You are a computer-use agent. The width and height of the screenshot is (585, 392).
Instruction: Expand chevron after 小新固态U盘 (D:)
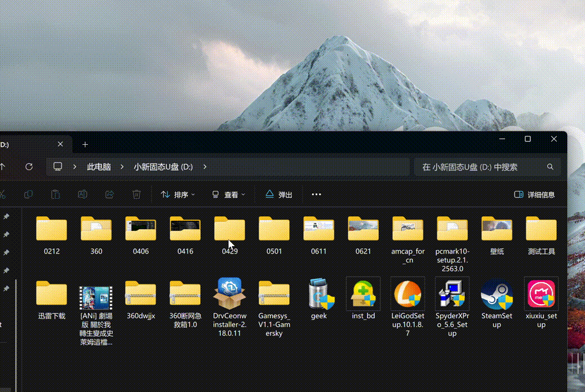tap(205, 167)
